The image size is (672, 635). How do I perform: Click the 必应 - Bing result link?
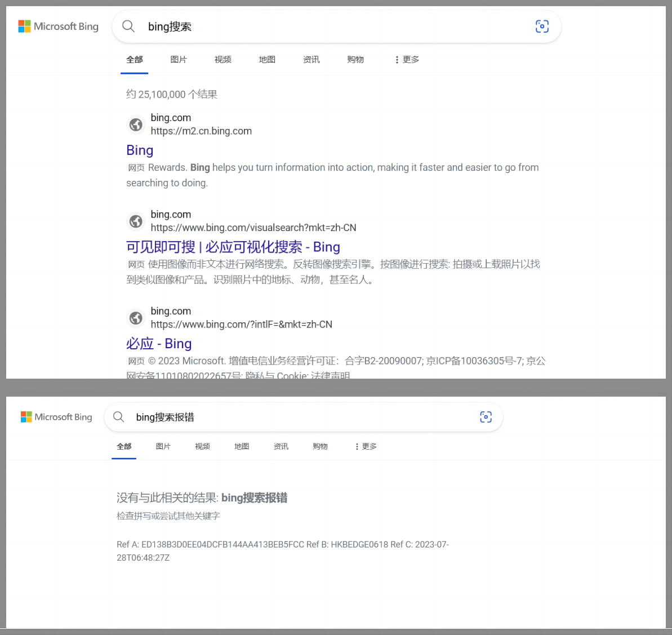pos(159,344)
